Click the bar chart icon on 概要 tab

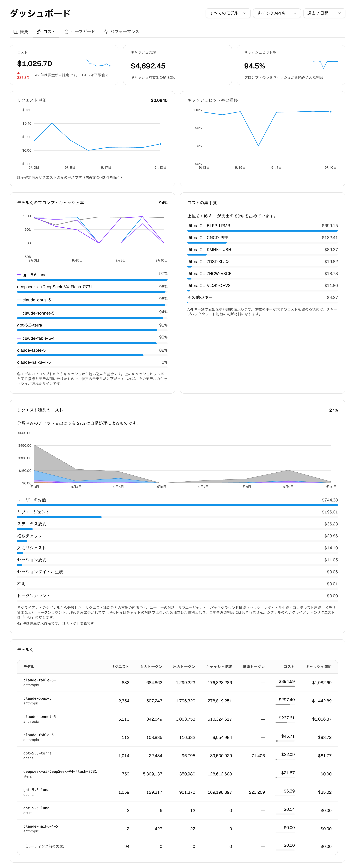coord(15,32)
